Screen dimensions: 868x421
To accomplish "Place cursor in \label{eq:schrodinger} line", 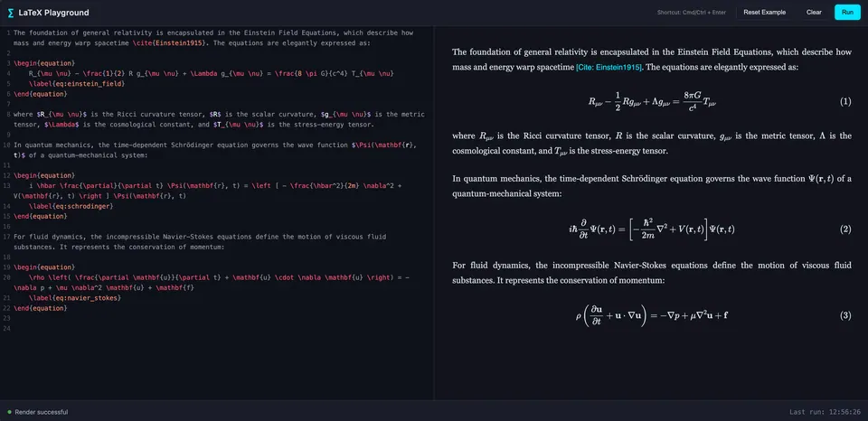I will click(x=71, y=206).
